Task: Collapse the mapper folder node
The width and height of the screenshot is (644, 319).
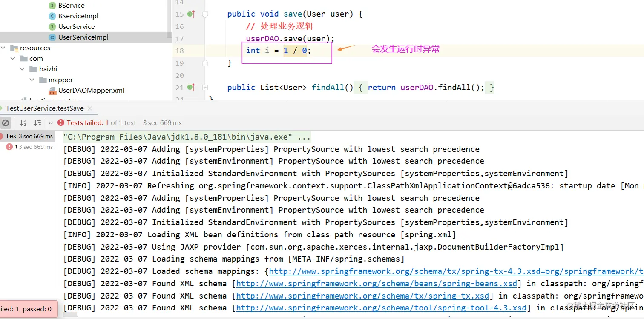Action: (32, 80)
